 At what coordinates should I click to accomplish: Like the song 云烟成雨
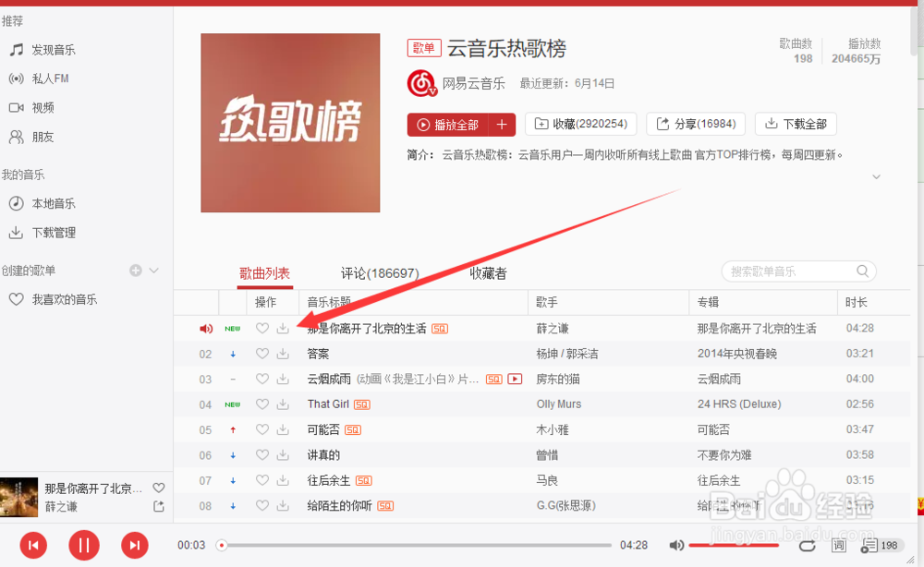pyautogui.click(x=262, y=380)
